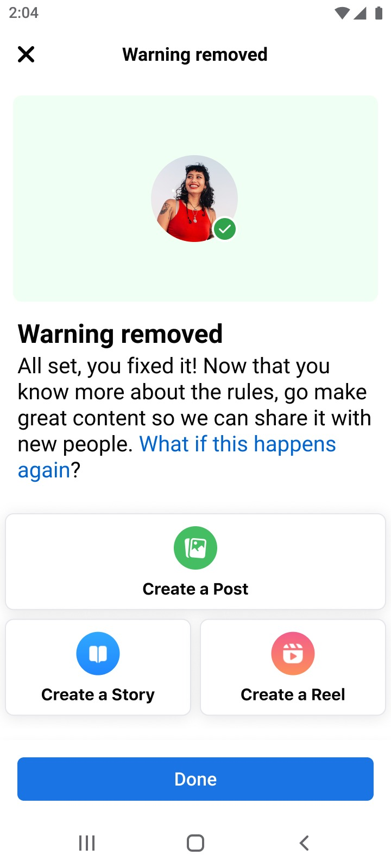
Task: Go back using the navigation bar arrow
Action: coord(304,843)
